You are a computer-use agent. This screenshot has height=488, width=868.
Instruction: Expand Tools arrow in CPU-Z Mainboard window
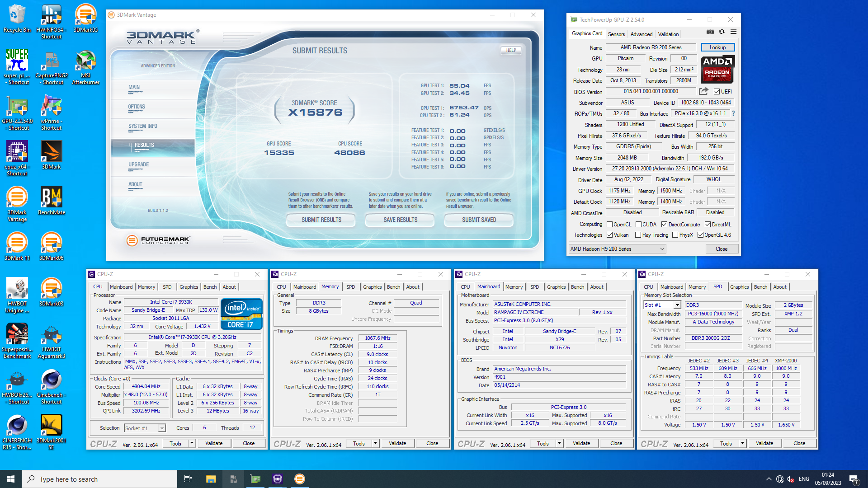pos(559,443)
